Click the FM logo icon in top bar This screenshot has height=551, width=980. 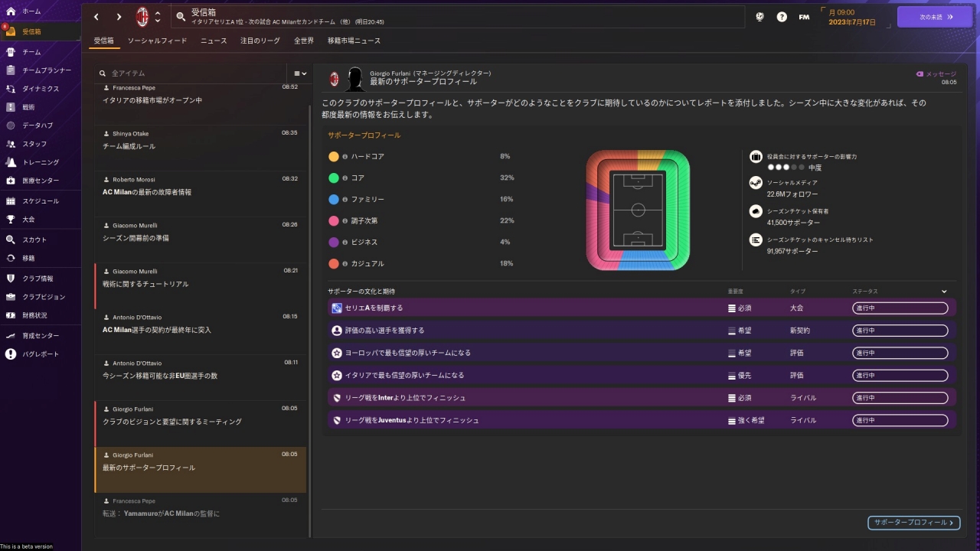click(804, 17)
